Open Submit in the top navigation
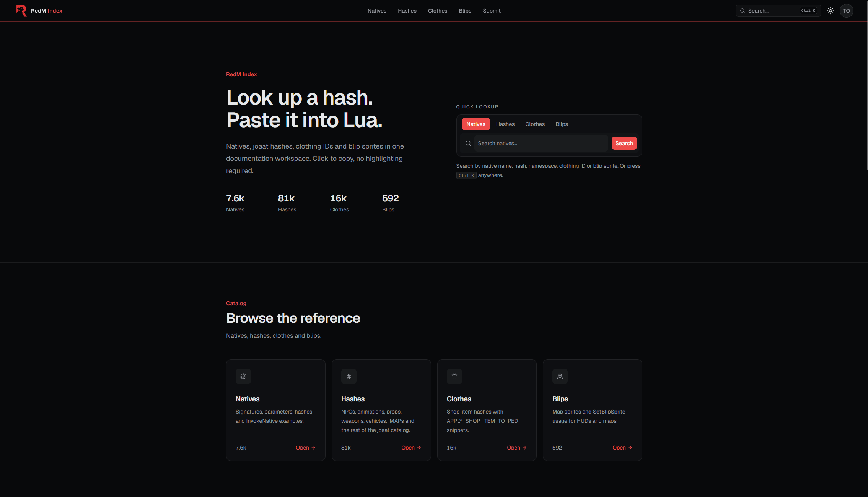The image size is (868, 497). pyautogui.click(x=492, y=11)
